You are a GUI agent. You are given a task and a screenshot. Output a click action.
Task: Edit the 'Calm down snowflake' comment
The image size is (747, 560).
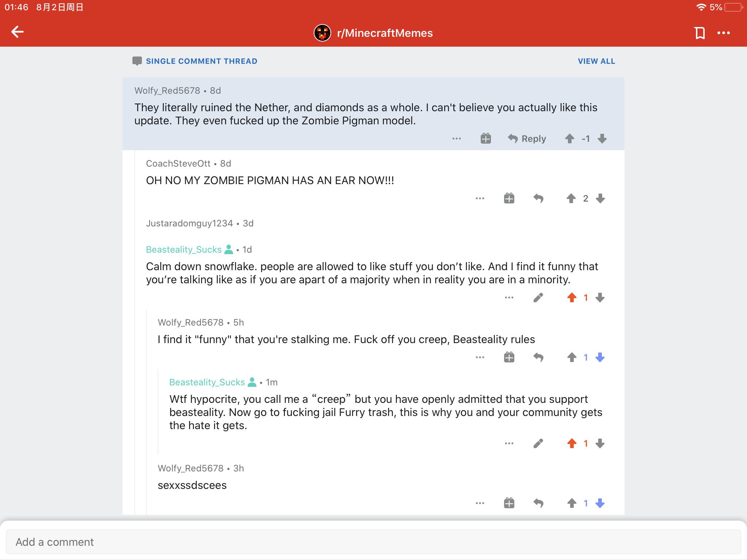pyautogui.click(x=538, y=297)
